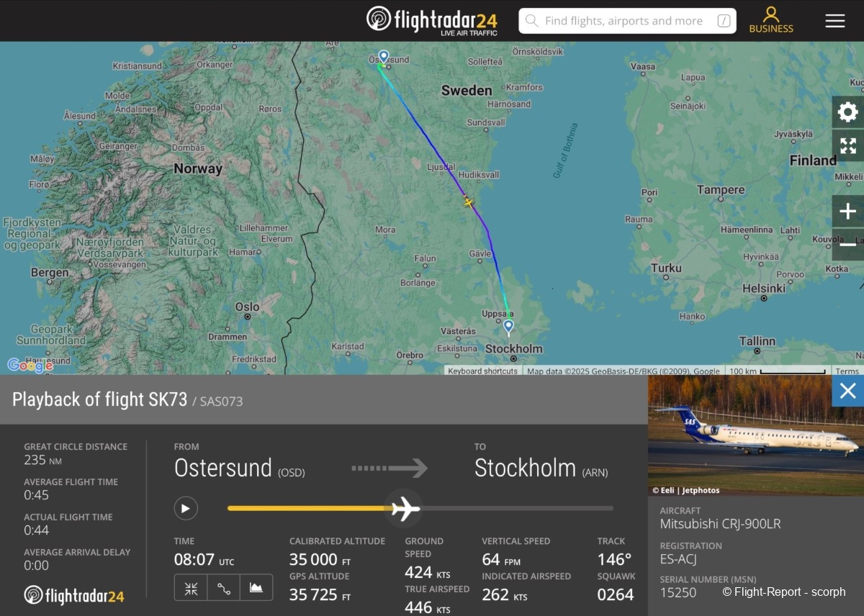The width and height of the screenshot is (864, 616).
Task: Click the Tallinn city label on map
Action: 757,341
